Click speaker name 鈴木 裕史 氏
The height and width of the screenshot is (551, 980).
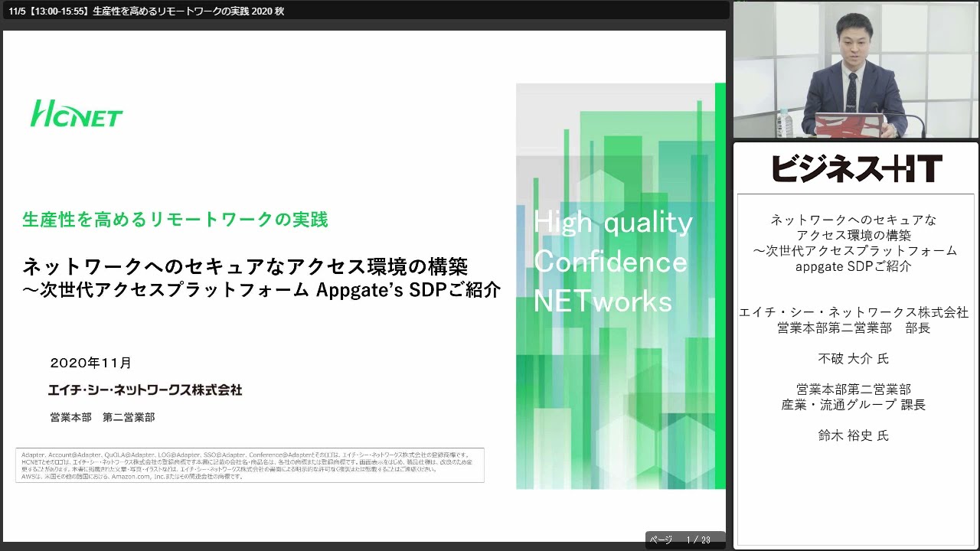coord(854,435)
